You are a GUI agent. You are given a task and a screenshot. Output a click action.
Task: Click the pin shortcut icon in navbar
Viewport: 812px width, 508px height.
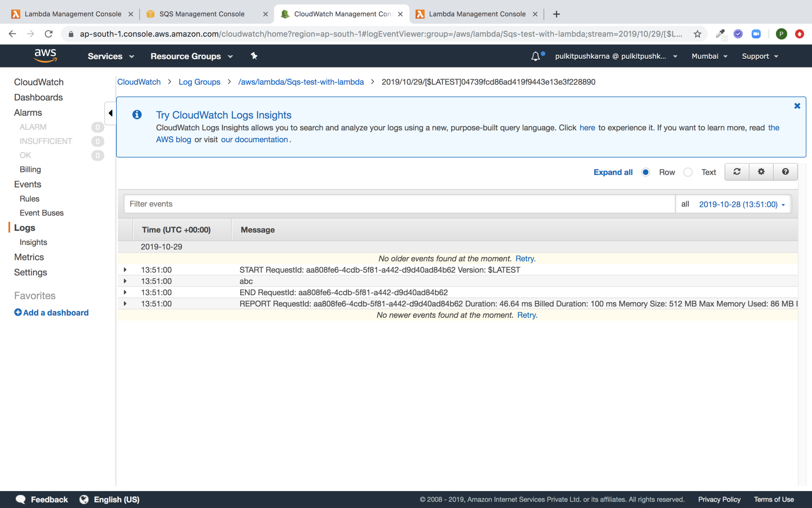pos(254,56)
